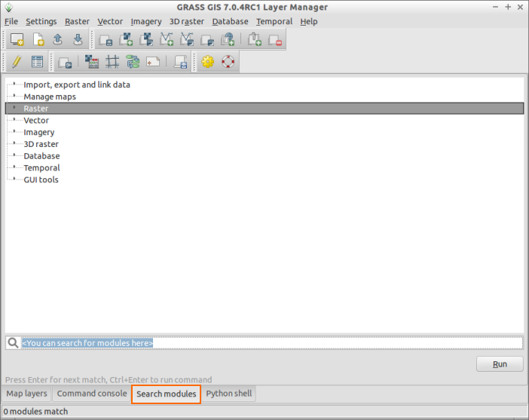Expand Import, export and link data
The width and height of the screenshot is (529, 420).
click(14, 84)
